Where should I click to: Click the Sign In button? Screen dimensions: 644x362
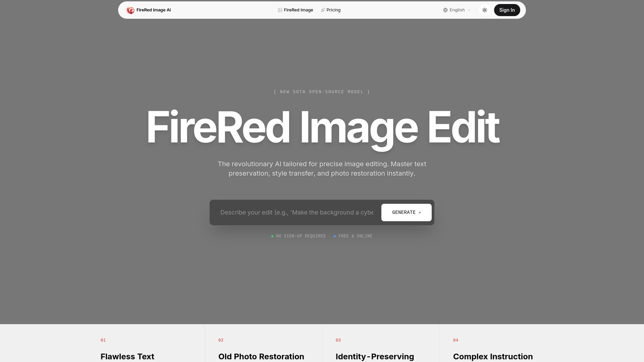pos(507,10)
